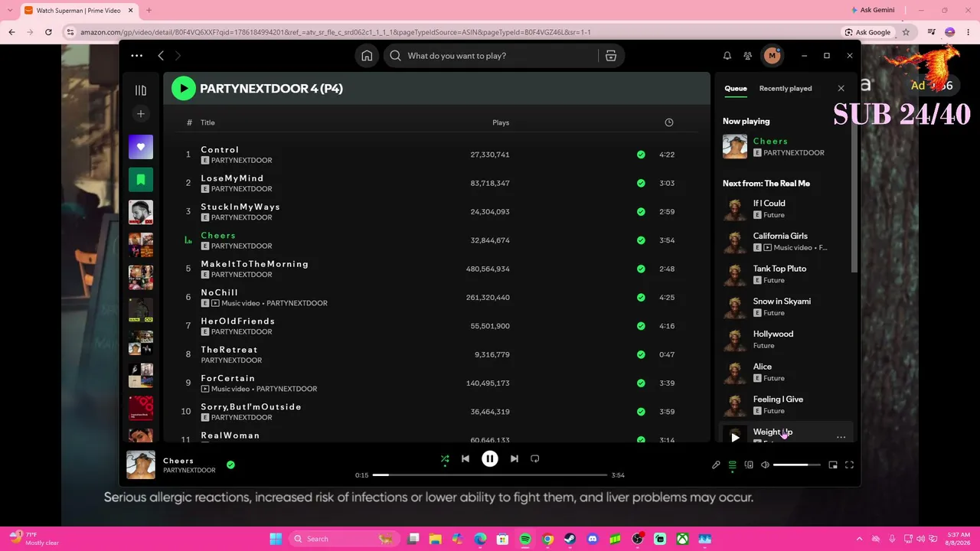Open Liked Songs in the sidebar
The image size is (980, 551).
pyautogui.click(x=141, y=147)
